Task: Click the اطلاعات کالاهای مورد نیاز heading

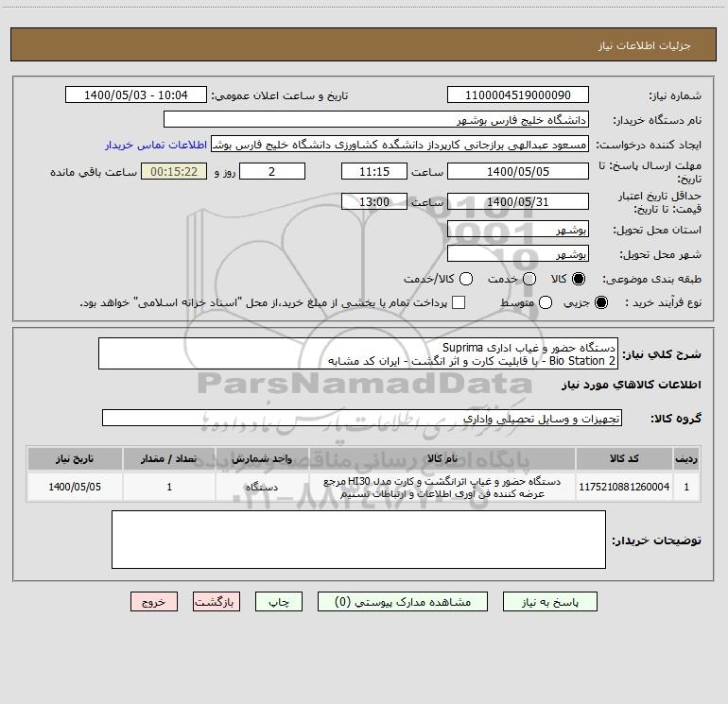Action: click(631, 385)
